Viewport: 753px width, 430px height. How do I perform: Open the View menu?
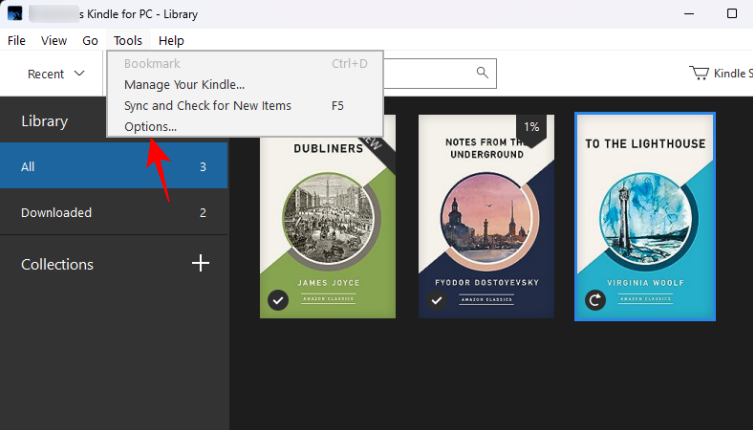(x=54, y=41)
